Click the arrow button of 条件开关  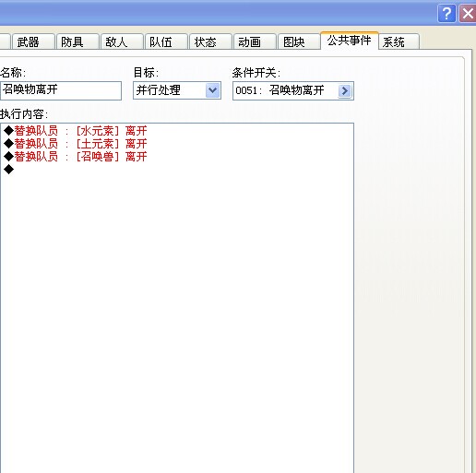pos(345,90)
